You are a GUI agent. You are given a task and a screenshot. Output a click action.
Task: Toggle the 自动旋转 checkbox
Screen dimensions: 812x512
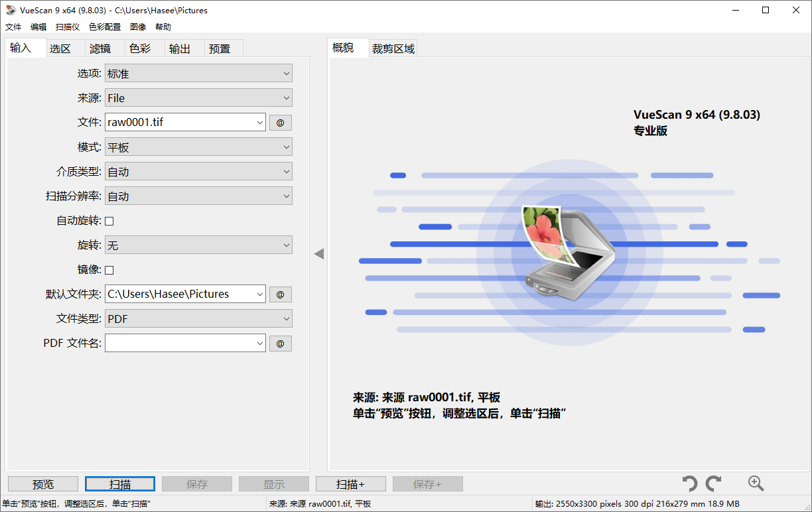[109, 221]
